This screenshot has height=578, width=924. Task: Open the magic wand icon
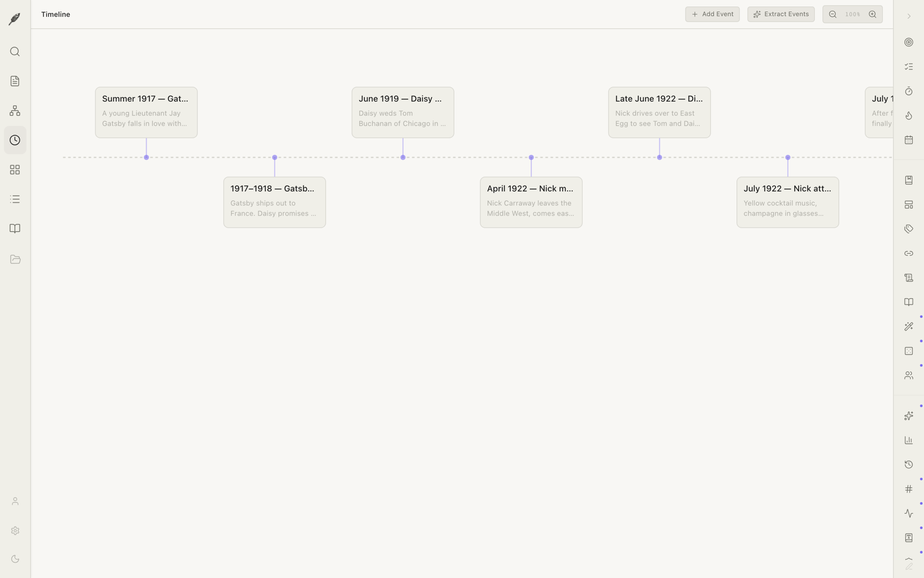pyautogui.click(x=909, y=327)
